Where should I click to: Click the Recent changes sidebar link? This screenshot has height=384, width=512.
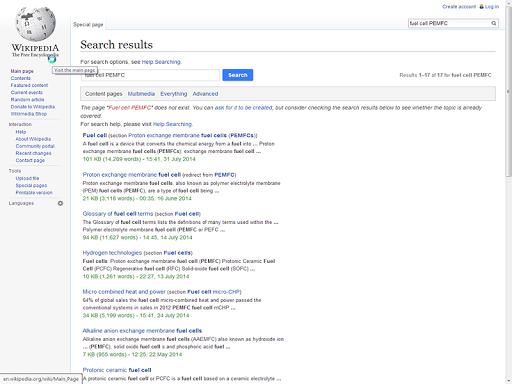33,153
